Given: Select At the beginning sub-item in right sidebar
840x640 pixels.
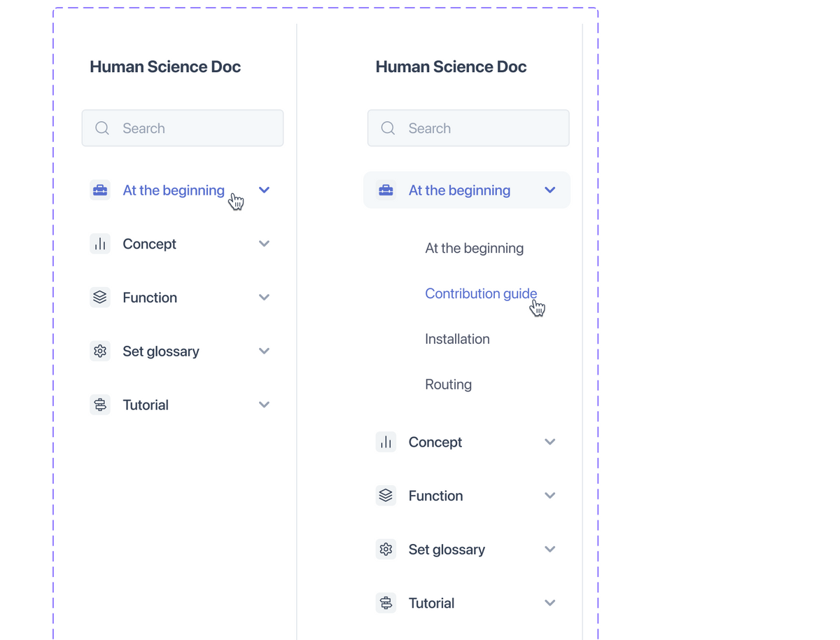Looking at the screenshot, I should coord(474,249).
